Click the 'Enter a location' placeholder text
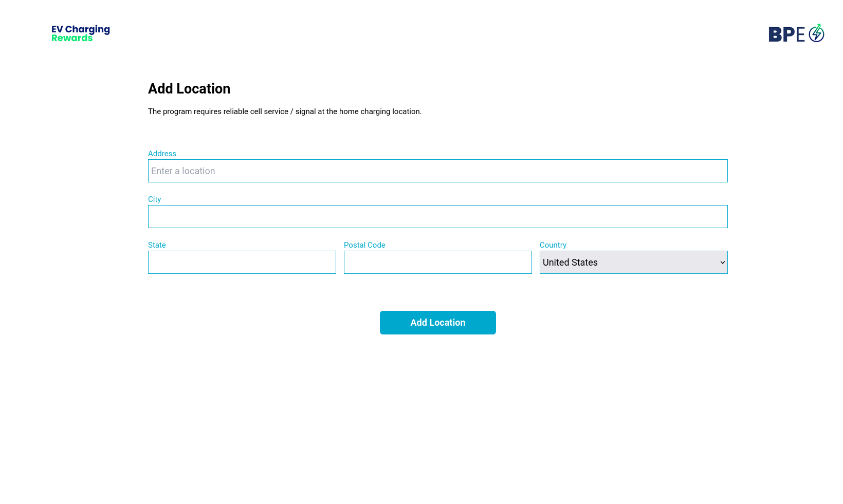The height and width of the screenshot is (504, 843). [183, 171]
